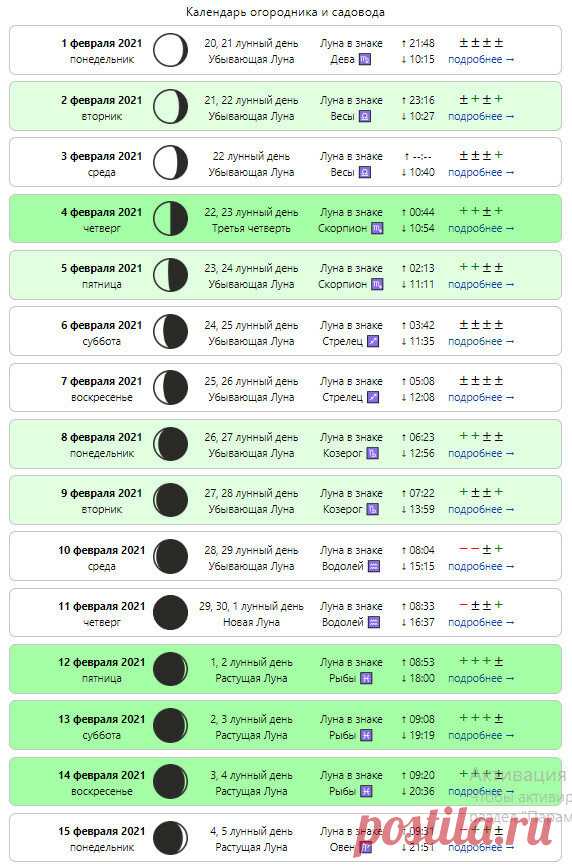Screen dimensions: 572x868
Task: Click the Capricorn zodiac icon for 8 февраля
Action: [x=373, y=453]
